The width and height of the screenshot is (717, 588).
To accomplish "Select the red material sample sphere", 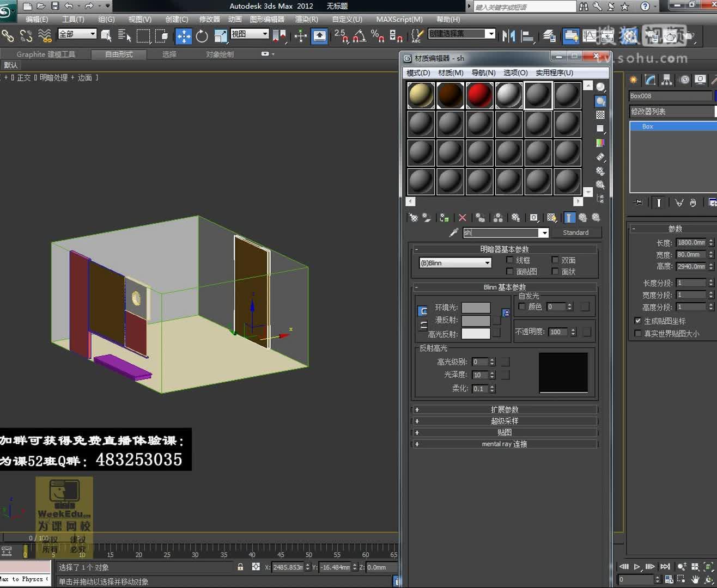I will click(x=479, y=94).
